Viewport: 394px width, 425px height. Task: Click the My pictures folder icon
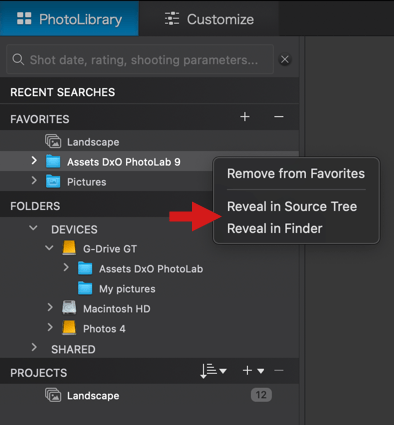click(85, 288)
